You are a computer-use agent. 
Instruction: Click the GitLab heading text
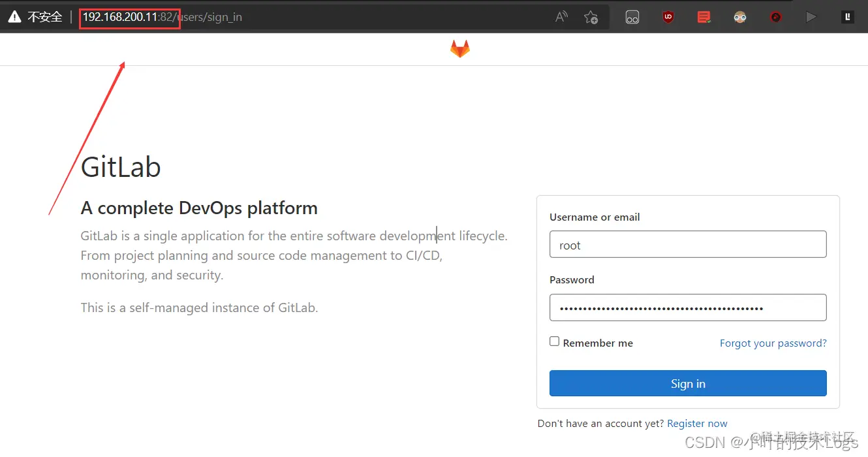[x=121, y=167]
